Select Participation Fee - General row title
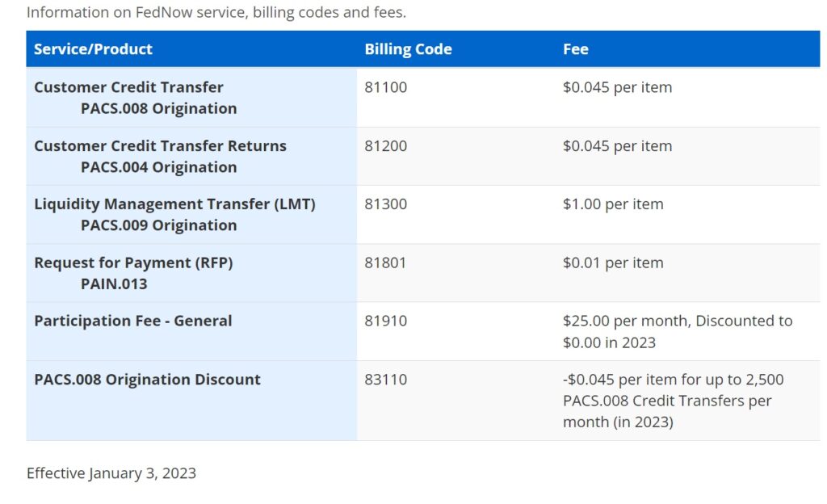Screen dimensions: 827x504 tap(132, 321)
